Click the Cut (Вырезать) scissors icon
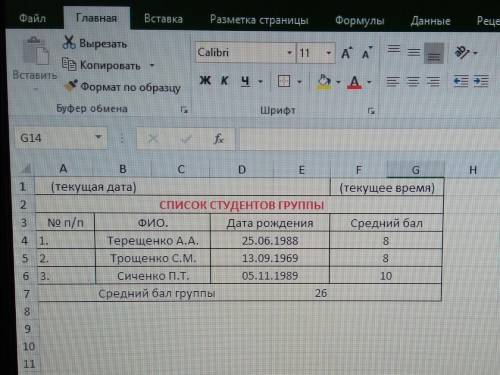500x375 pixels. coord(69,42)
